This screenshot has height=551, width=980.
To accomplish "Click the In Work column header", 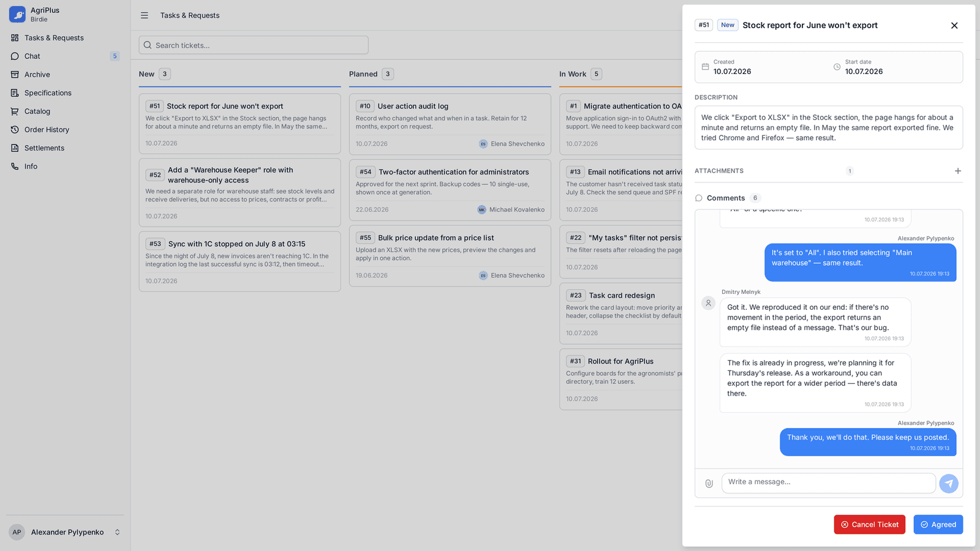I will [573, 74].
